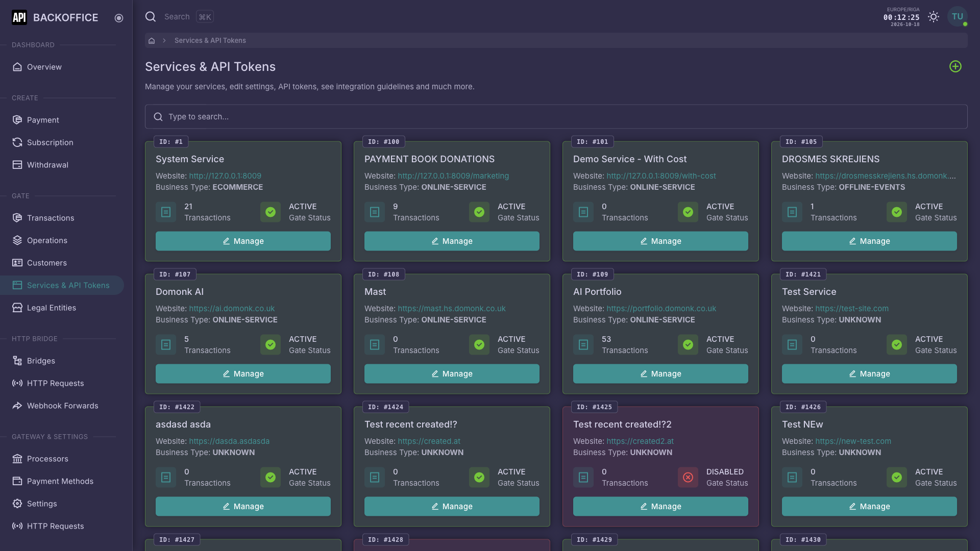
Task: Open Customers page
Action: [x=62, y=263]
